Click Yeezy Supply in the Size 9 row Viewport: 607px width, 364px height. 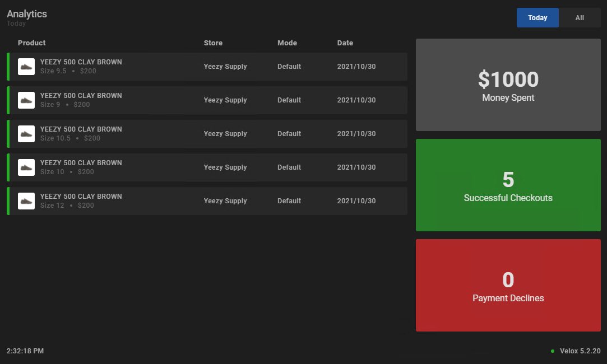tap(225, 100)
